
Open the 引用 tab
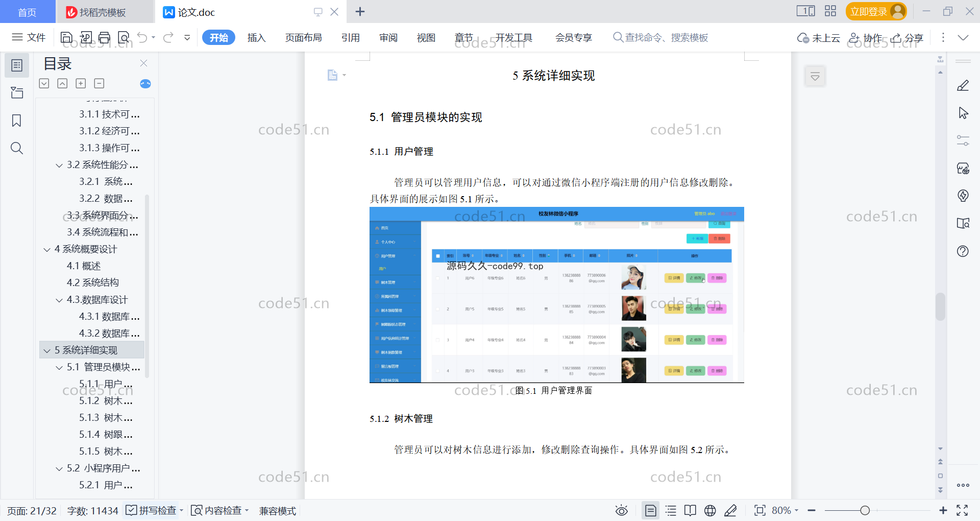pos(350,37)
